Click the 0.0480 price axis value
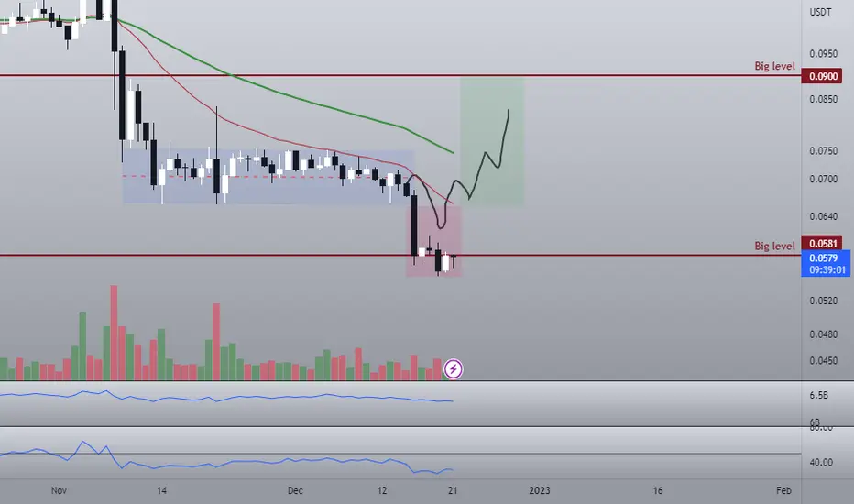This screenshot has height=504, width=854. (823, 334)
